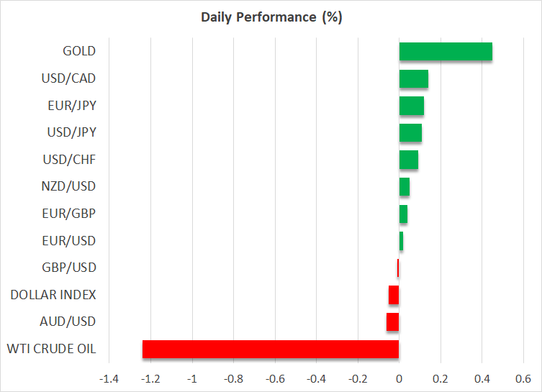Select the GBP/USD axis label
Screen dimensions: 542x392
pyautogui.click(x=70, y=268)
